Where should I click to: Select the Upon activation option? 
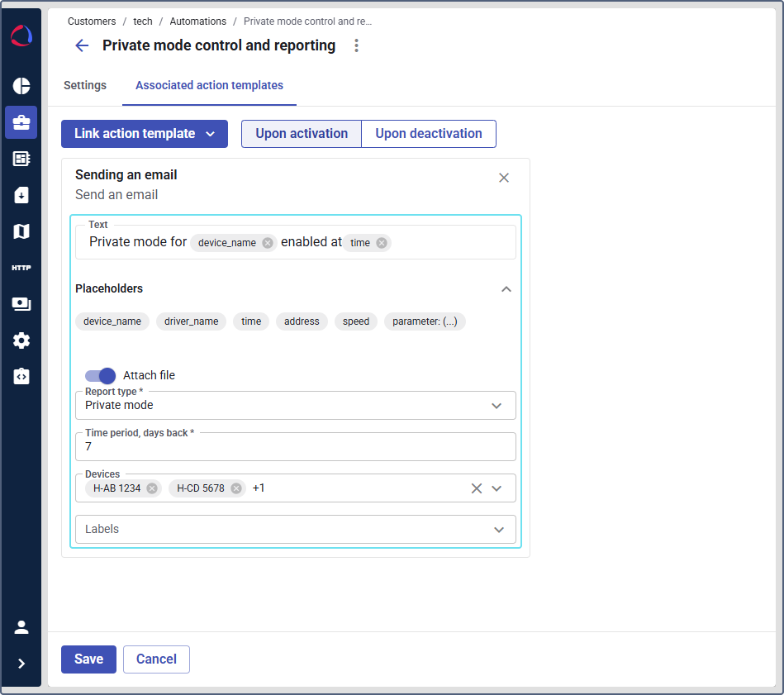[x=302, y=134]
